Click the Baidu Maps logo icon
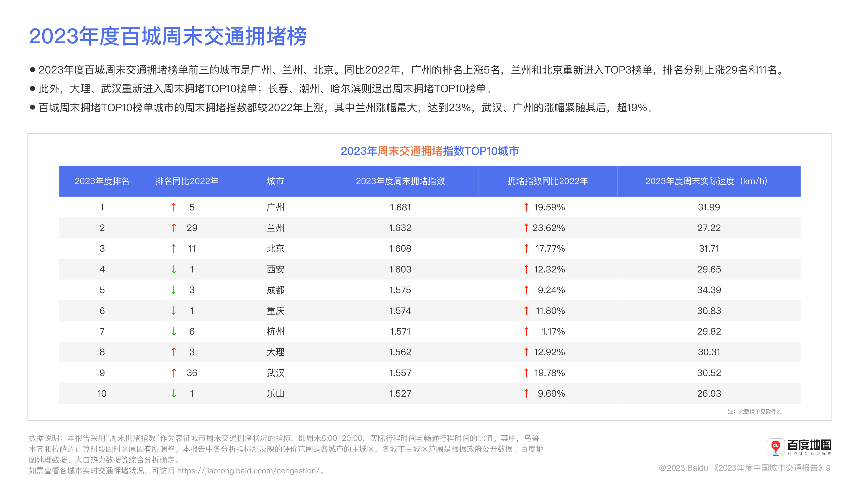 (775, 447)
